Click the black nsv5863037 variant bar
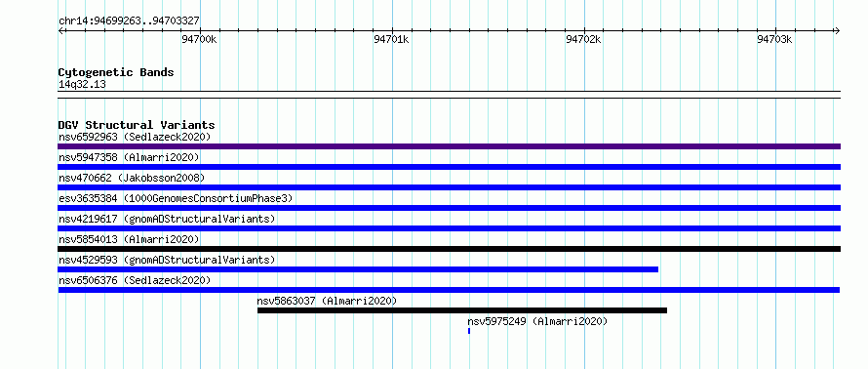This screenshot has height=369, width=868. (x=462, y=310)
